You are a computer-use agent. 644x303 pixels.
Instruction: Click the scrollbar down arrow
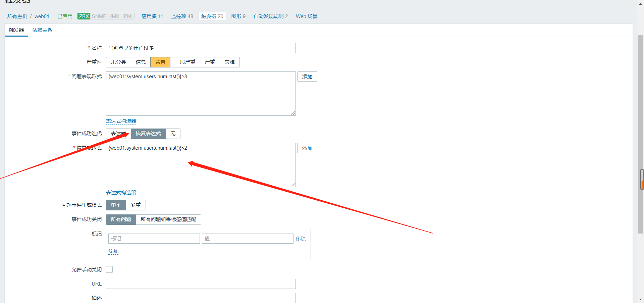click(640, 299)
